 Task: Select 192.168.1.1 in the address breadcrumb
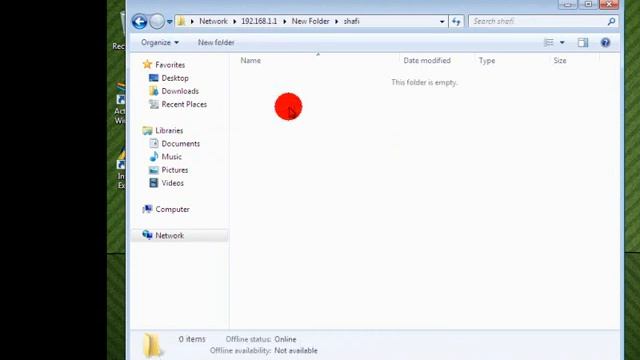click(259, 21)
